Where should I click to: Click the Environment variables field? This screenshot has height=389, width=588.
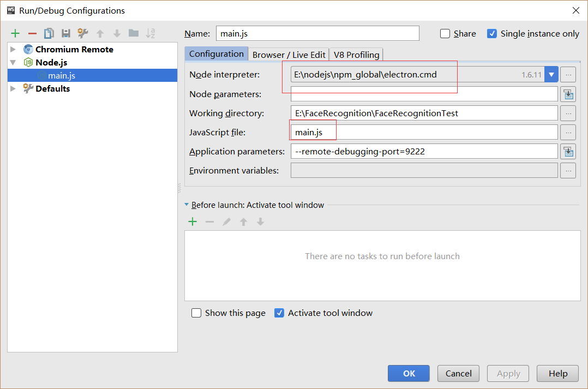click(x=424, y=171)
